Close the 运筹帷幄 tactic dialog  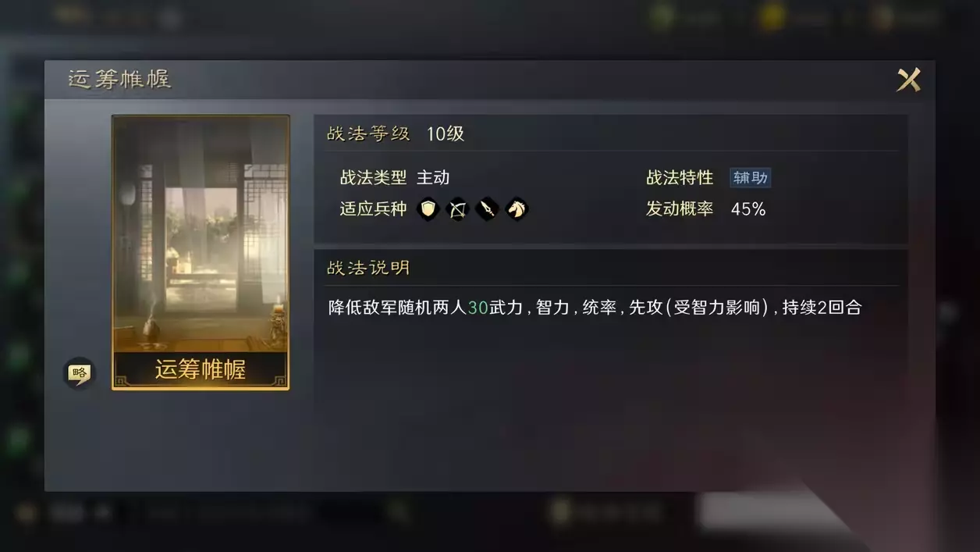[908, 80]
